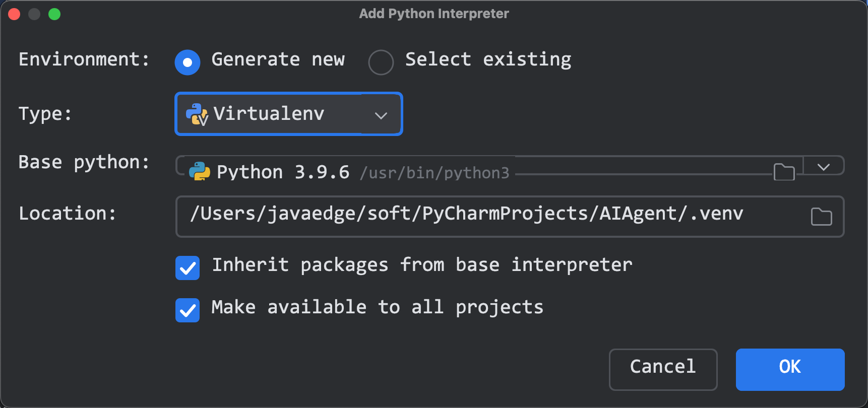The image size is (868, 408).
Task: Click the green maximize window button
Action: [x=54, y=14]
